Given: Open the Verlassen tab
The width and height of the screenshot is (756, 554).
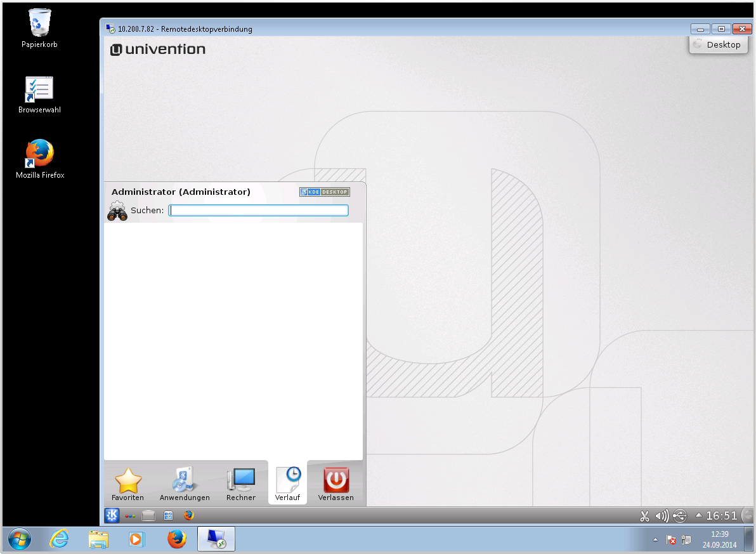Looking at the screenshot, I should pos(336,485).
